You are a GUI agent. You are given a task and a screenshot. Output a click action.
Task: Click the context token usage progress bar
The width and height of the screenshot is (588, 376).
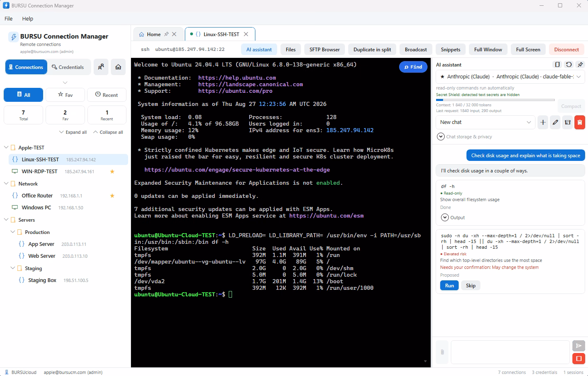click(495, 100)
